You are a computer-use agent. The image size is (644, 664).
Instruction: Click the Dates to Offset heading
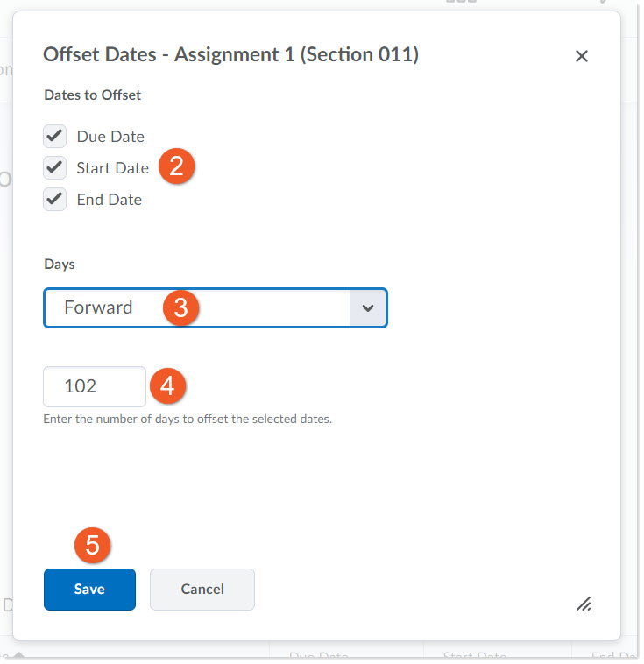point(92,95)
